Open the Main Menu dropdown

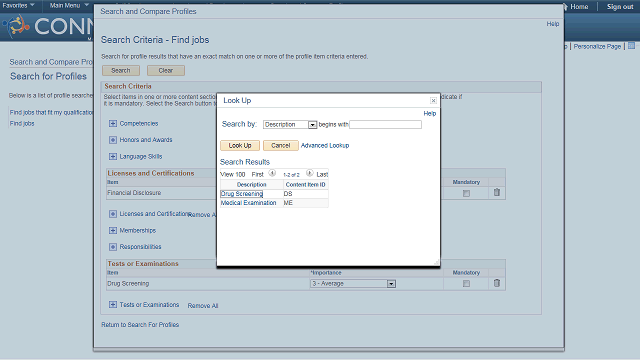(x=69, y=5)
